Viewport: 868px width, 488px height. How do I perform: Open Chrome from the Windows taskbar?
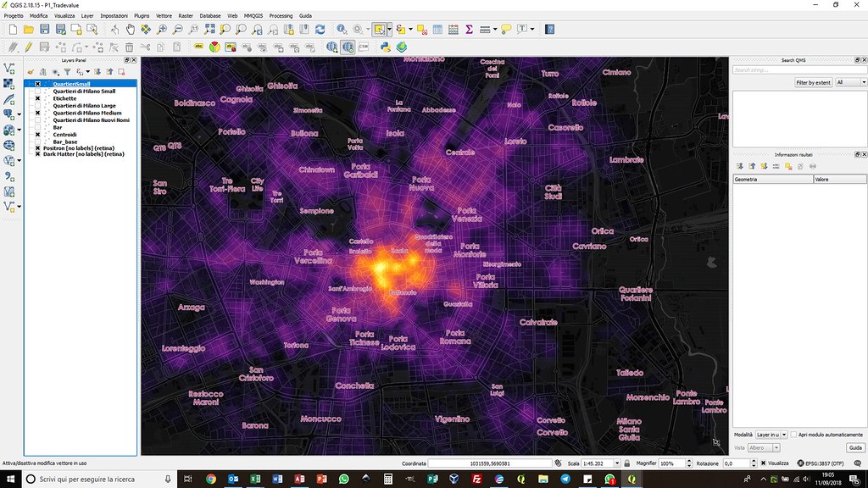(x=211, y=480)
